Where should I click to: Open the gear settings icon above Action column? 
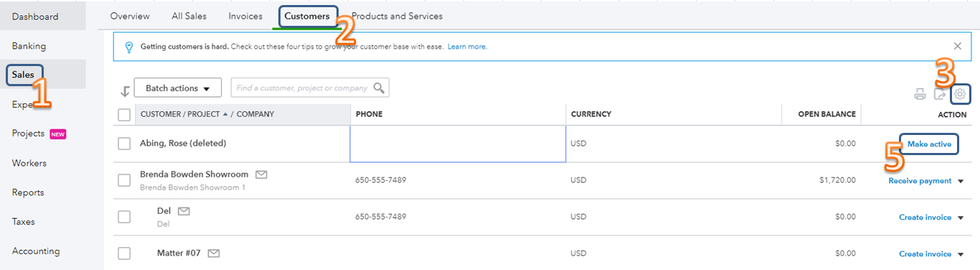[x=960, y=94]
